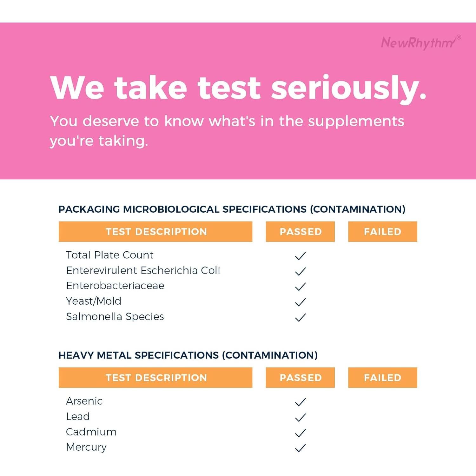Click the "We take test seriously." headline
Image resolution: width=476 pixels, height=476 pixels.
click(x=238, y=88)
